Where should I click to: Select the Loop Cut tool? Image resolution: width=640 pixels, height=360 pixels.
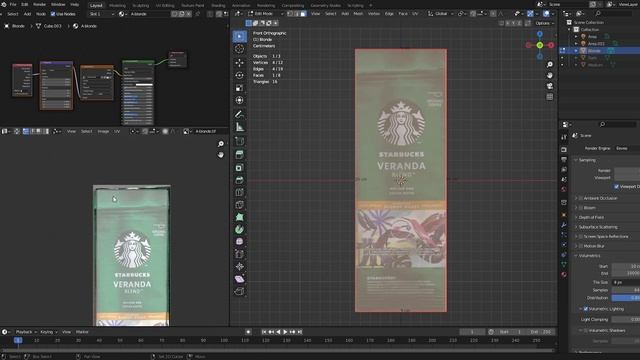(240, 192)
